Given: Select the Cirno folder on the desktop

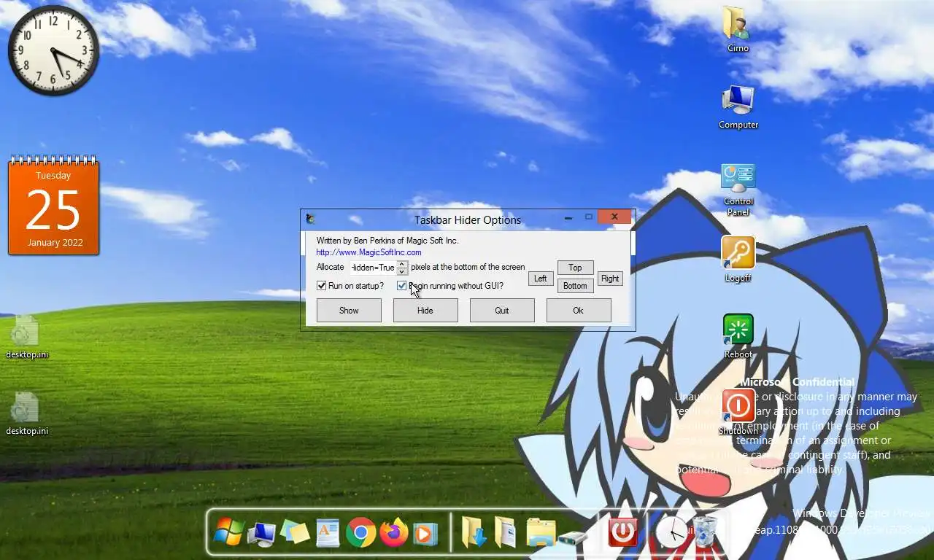Looking at the screenshot, I should click(x=738, y=29).
